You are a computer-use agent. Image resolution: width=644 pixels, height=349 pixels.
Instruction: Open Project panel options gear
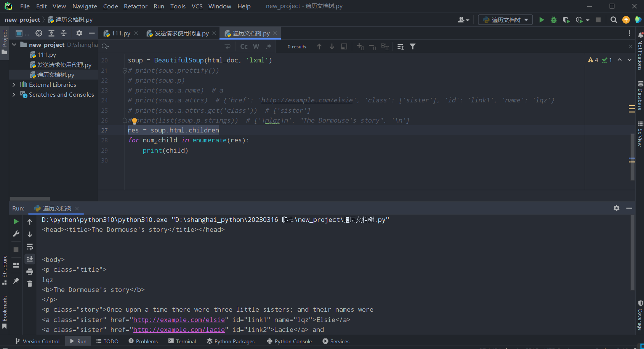pos(79,33)
